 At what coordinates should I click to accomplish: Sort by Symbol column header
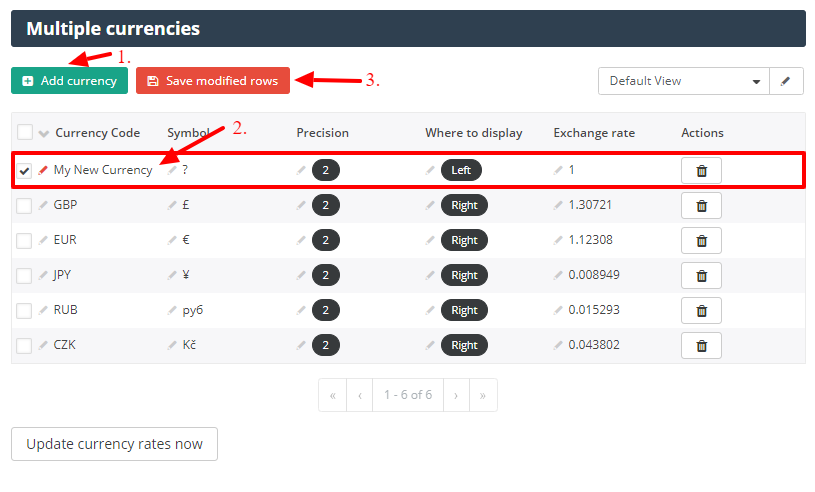tap(189, 133)
